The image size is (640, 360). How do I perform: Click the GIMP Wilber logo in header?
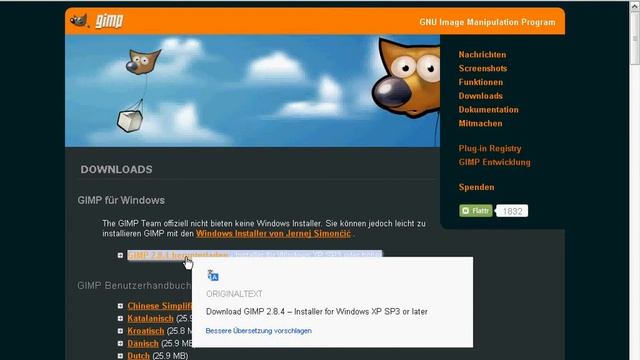coord(79,20)
